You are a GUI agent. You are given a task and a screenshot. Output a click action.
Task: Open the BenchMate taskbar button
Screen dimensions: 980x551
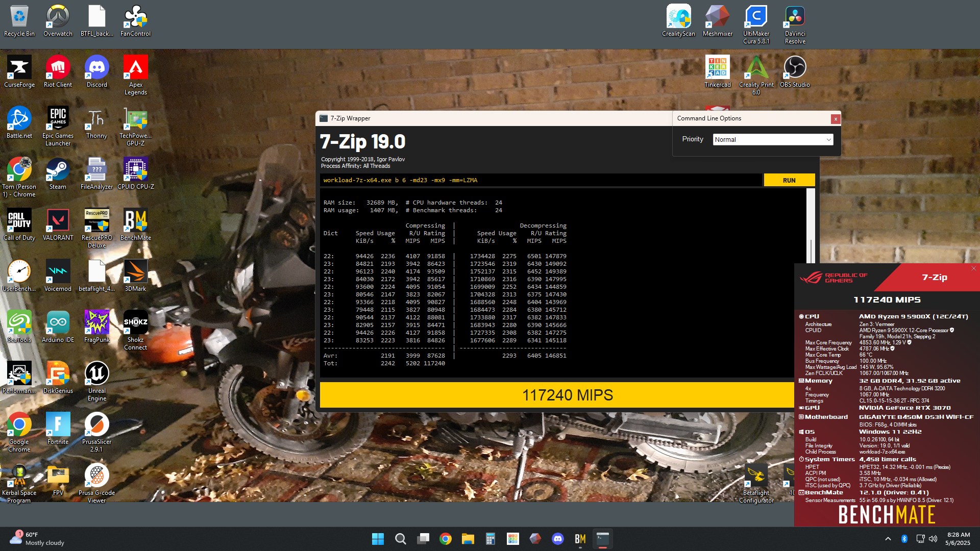click(580, 539)
